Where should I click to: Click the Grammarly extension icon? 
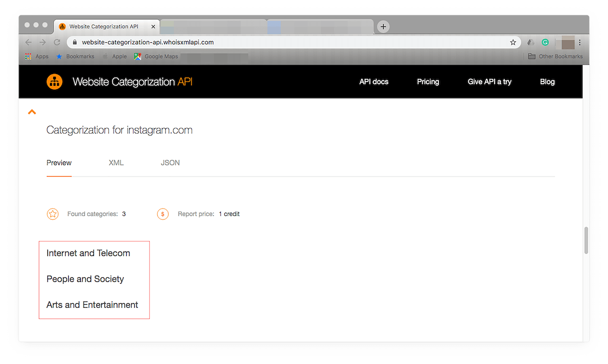coord(545,42)
